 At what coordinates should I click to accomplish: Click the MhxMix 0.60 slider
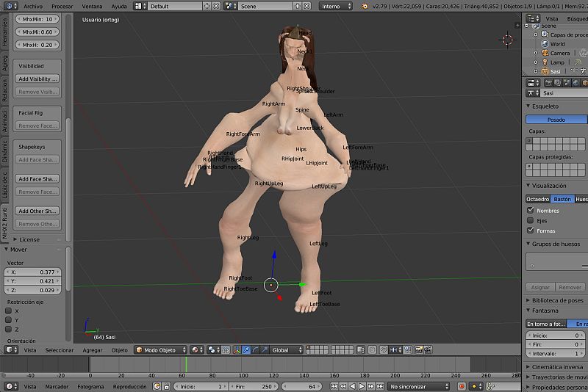pos(37,32)
